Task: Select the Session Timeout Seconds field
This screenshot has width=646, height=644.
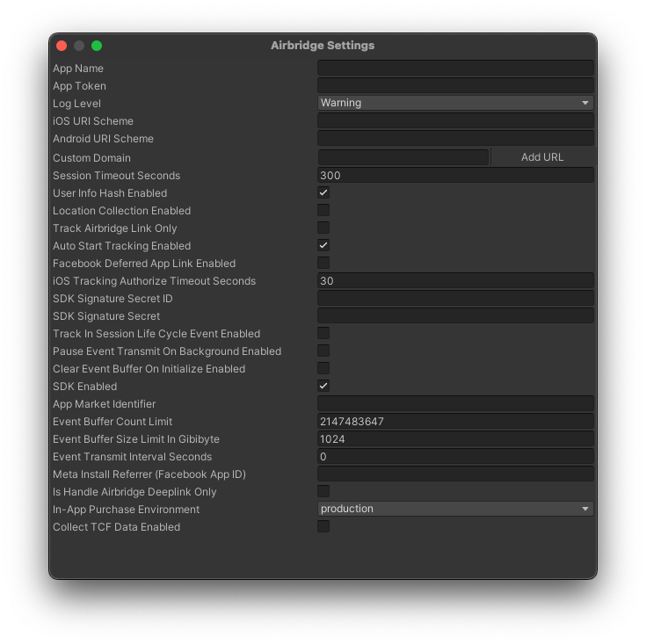Action: (x=455, y=175)
